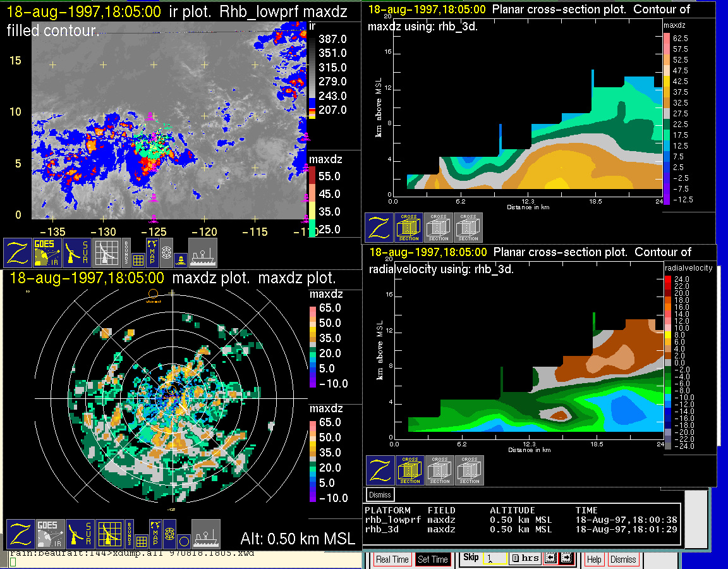Click the radar grid overlay icon in the maxdz plot toolbar
The width and height of the screenshot is (728, 569).
point(110,534)
